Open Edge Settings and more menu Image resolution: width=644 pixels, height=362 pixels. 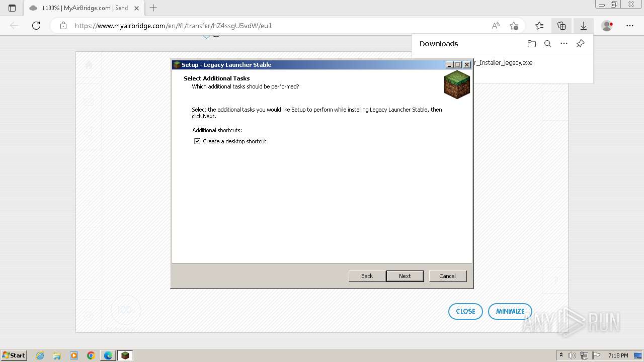[630, 26]
